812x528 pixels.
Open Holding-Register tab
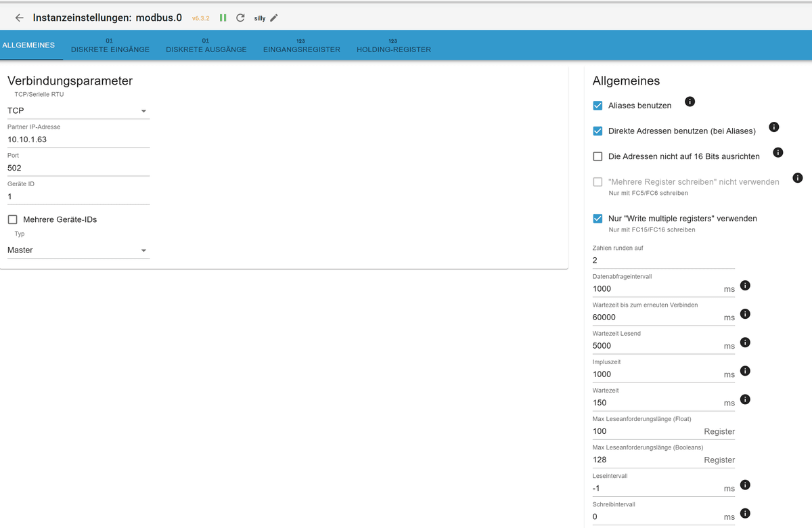[x=394, y=45]
